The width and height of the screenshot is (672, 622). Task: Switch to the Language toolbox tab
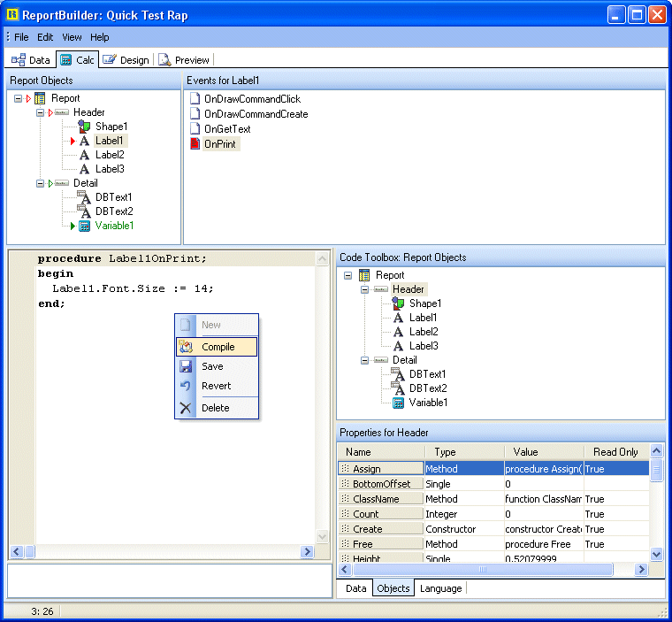(x=440, y=588)
